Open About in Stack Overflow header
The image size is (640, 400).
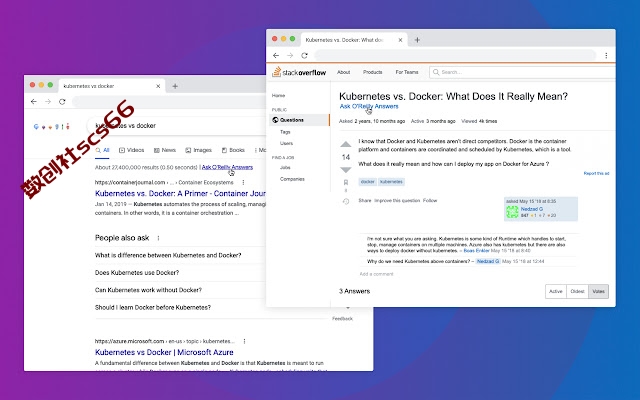(x=343, y=72)
